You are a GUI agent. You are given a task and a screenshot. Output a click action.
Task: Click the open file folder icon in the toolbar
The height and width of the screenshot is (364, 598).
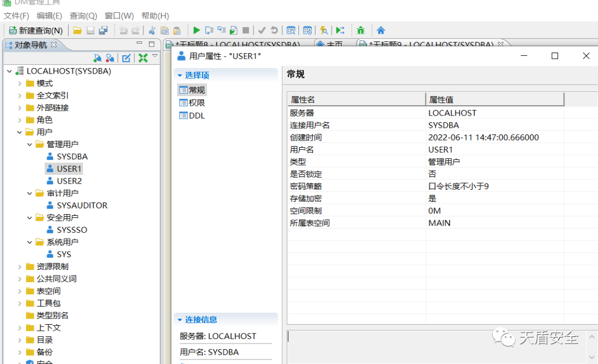78,30
